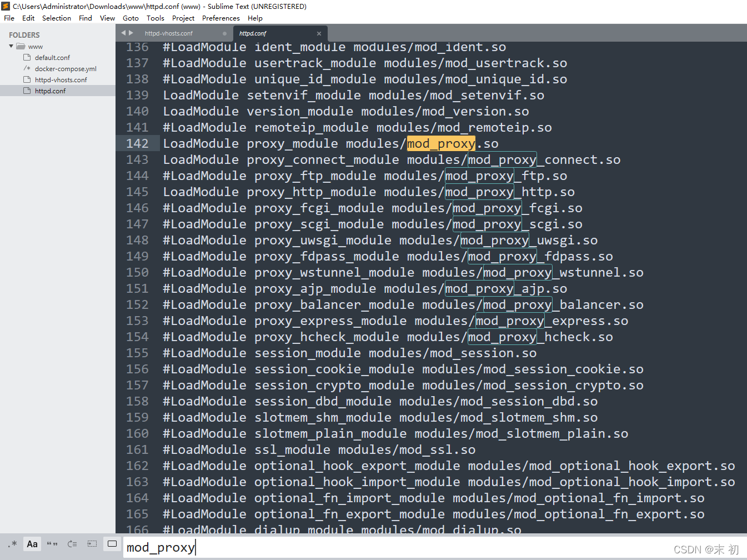Click line 150 proxy_wstunnel_module text

334,273
